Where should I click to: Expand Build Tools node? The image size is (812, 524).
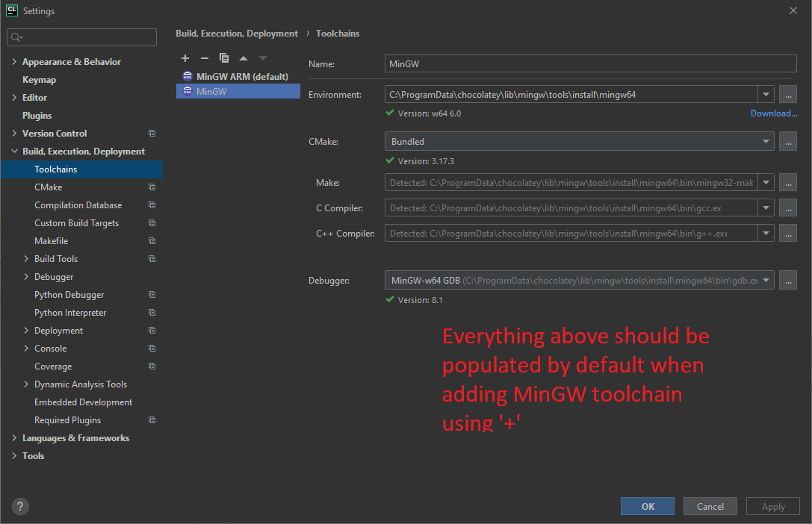[26, 258]
